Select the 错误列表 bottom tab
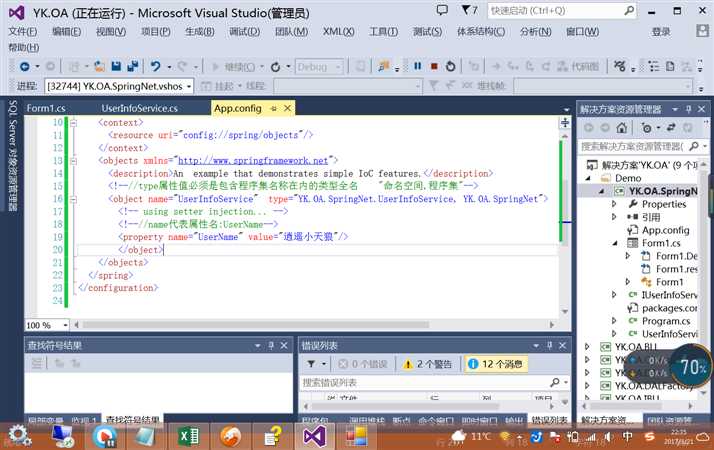Screen dimensions: 714x450 tap(549, 419)
